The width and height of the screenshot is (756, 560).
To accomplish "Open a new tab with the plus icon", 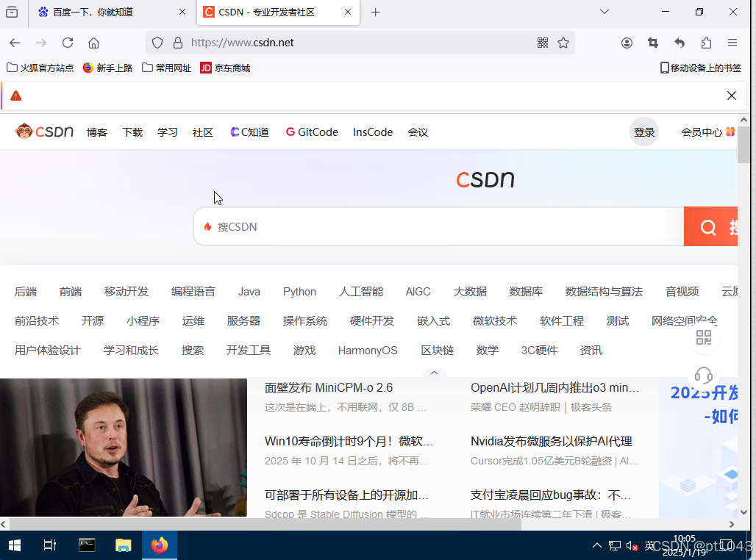I will click(376, 12).
